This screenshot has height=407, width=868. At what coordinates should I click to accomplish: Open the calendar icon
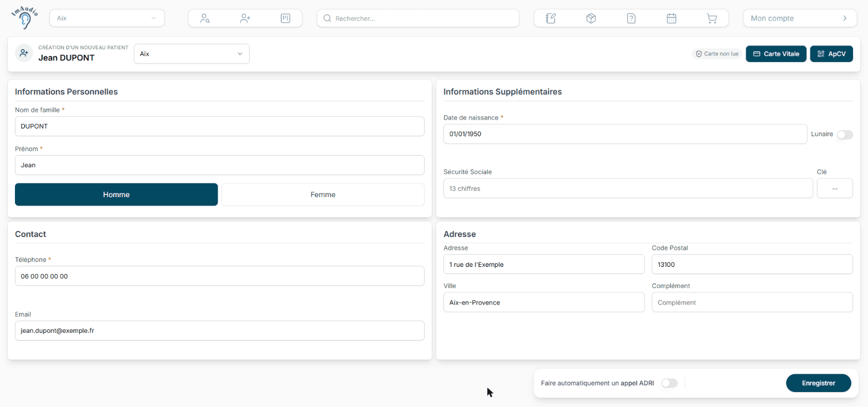(x=671, y=18)
